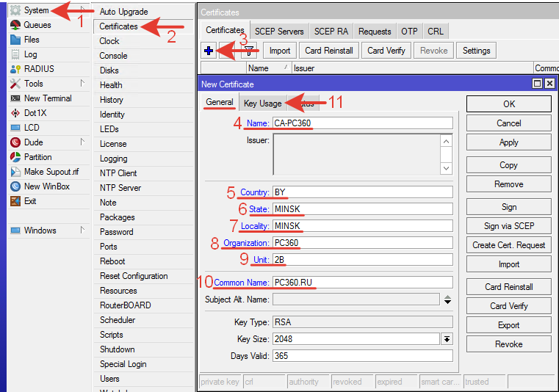
Task: Click OK in New Certificate
Action: pyautogui.click(x=509, y=104)
